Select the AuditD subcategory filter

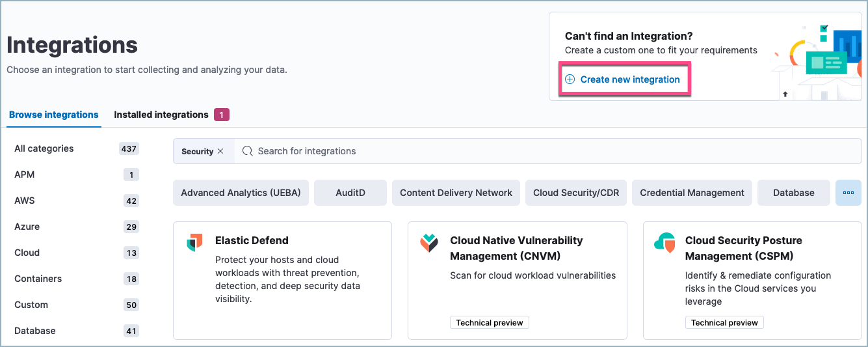350,193
